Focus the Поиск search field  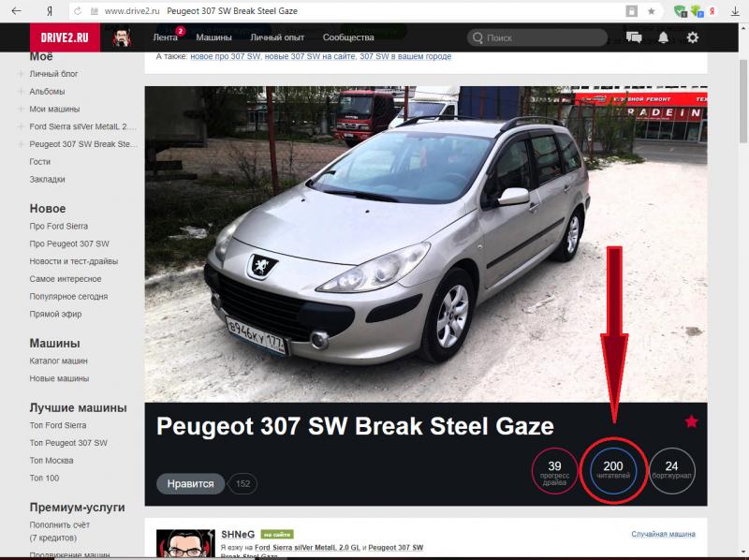tap(537, 37)
